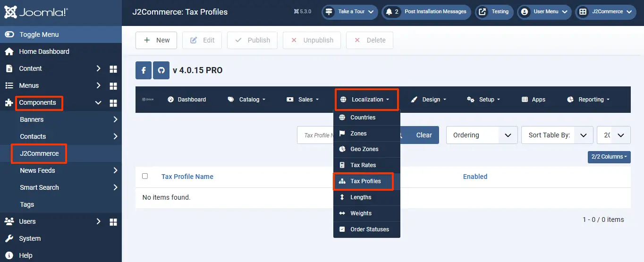Click Menus dashboard grid icon
This screenshot has width=644, height=262.
(113, 86)
